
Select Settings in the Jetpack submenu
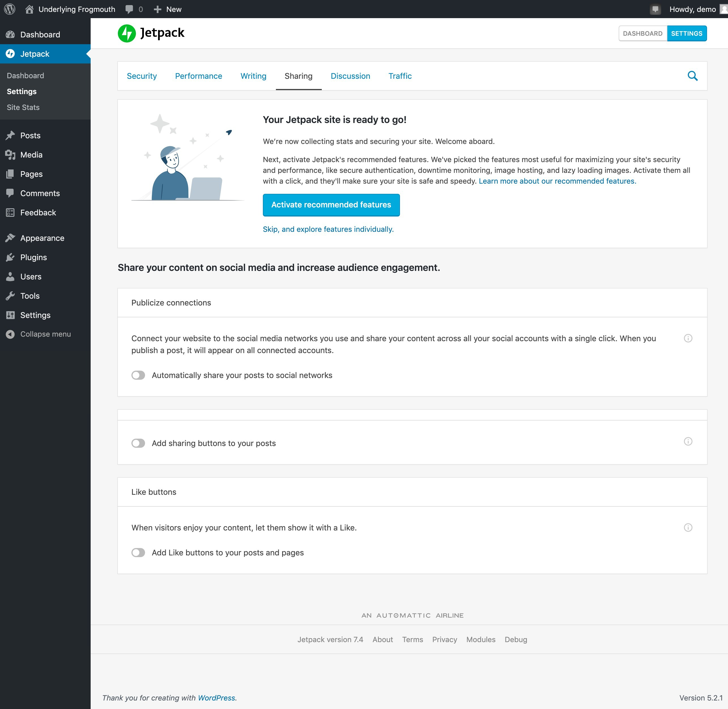(22, 92)
